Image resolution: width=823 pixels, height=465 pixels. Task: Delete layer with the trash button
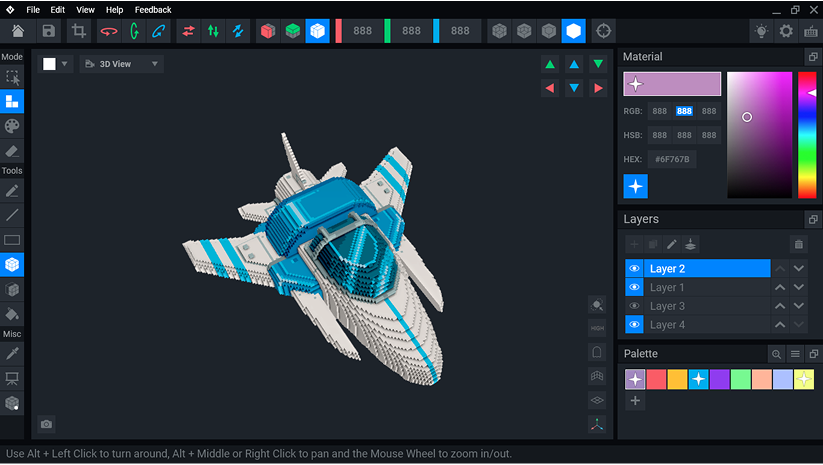tap(798, 244)
